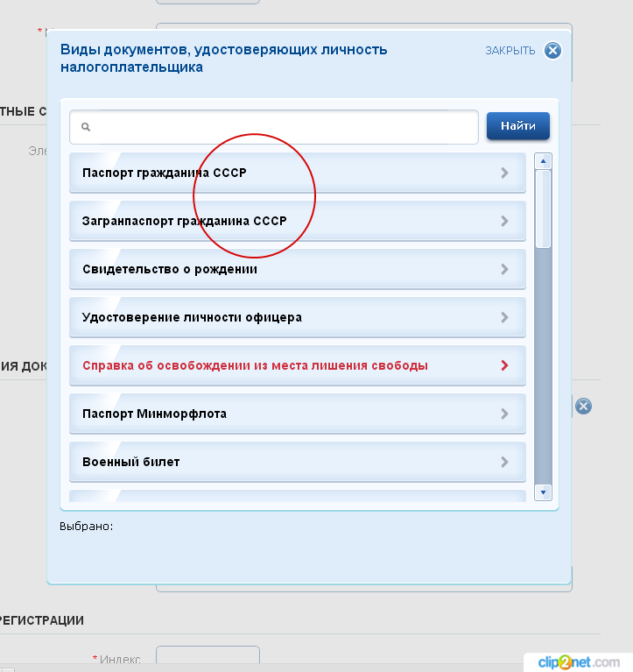Click the round X close icon in dialog header
The width and height of the screenshot is (633, 672).
552,51
